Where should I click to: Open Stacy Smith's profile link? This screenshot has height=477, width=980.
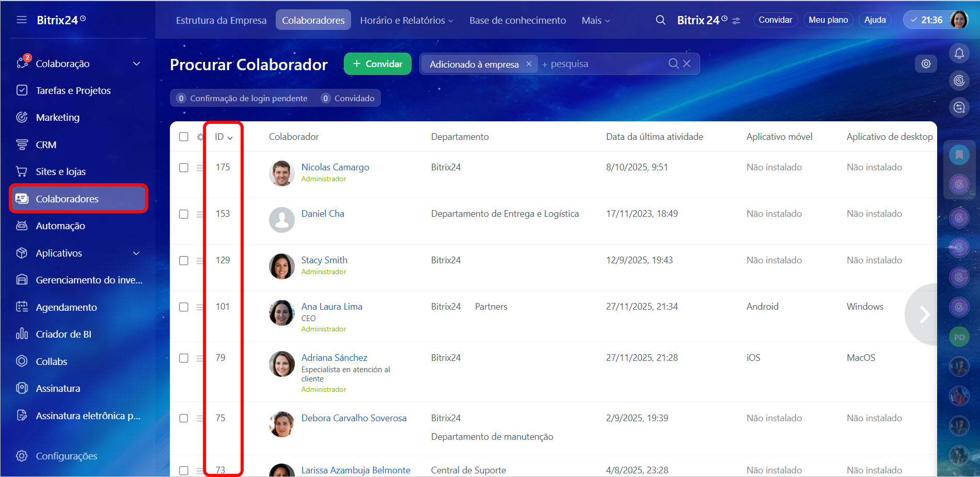(x=324, y=260)
